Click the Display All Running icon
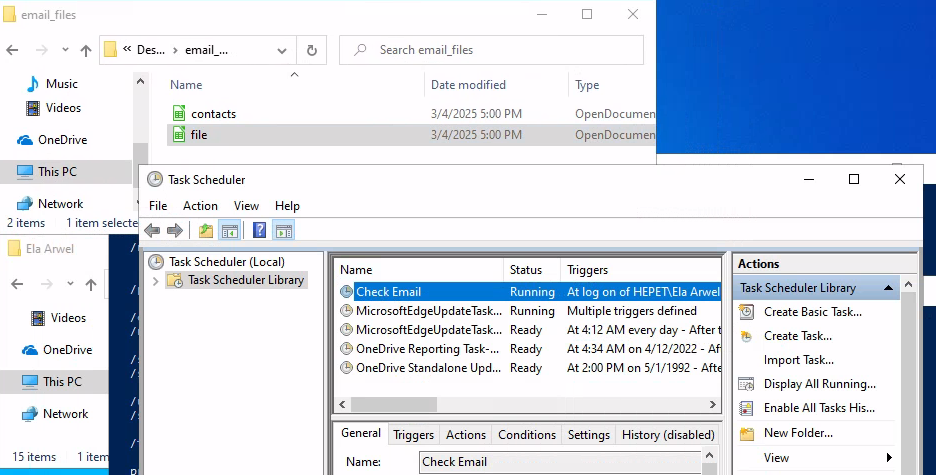 [746, 384]
